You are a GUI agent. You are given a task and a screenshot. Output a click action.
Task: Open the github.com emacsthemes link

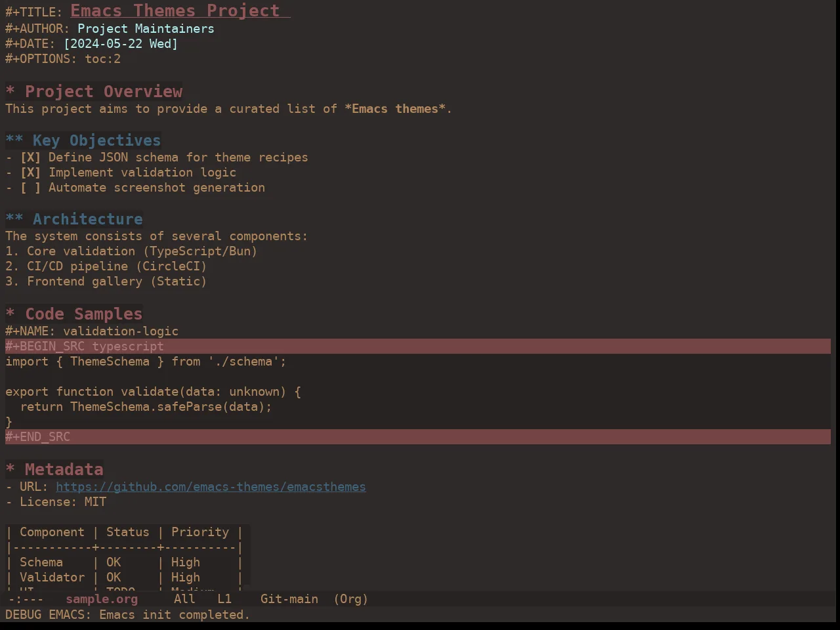(211, 487)
